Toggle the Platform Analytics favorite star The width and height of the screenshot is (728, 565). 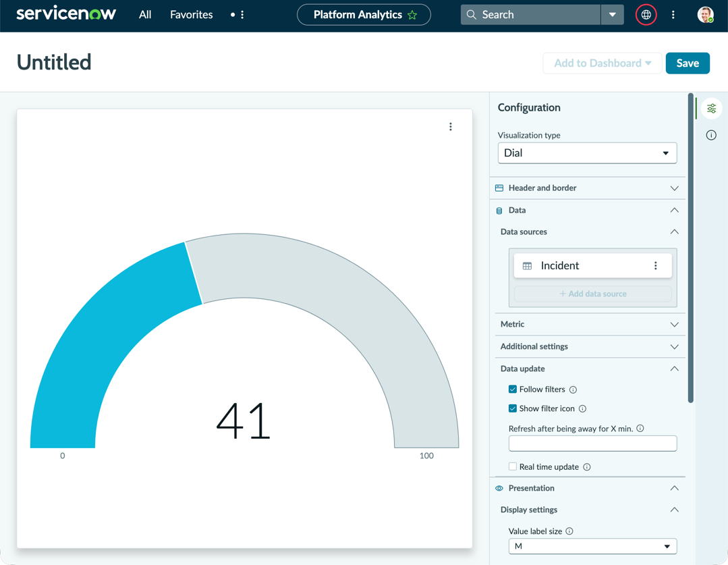pyautogui.click(x=412, y=15)
